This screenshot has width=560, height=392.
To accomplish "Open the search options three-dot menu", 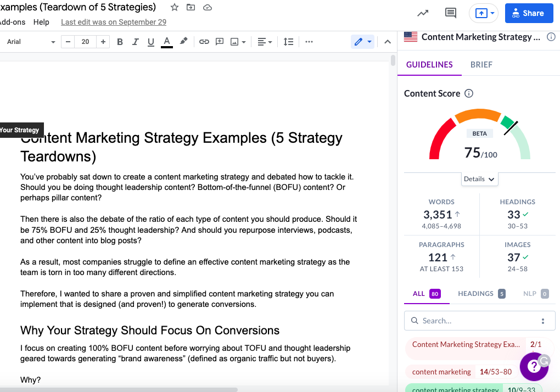I will pyautogui.click(x=543, y=321).
